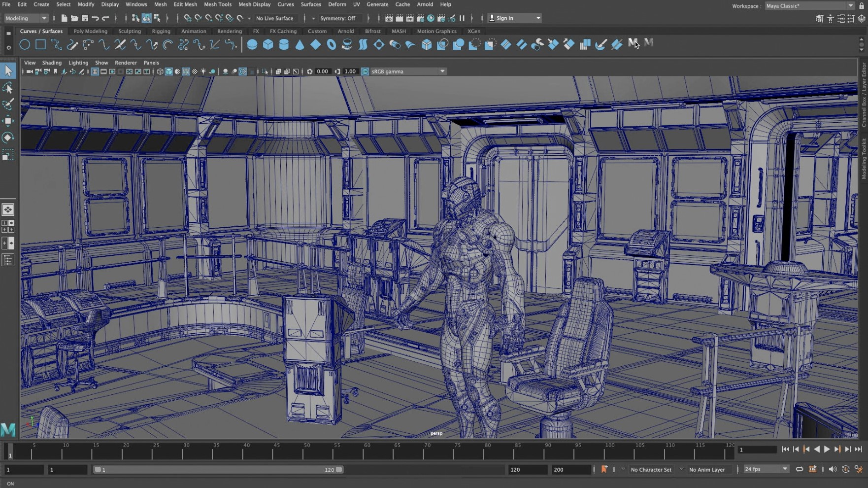
Task: Open the Mesh Tools menu
Action: point(217,4)
